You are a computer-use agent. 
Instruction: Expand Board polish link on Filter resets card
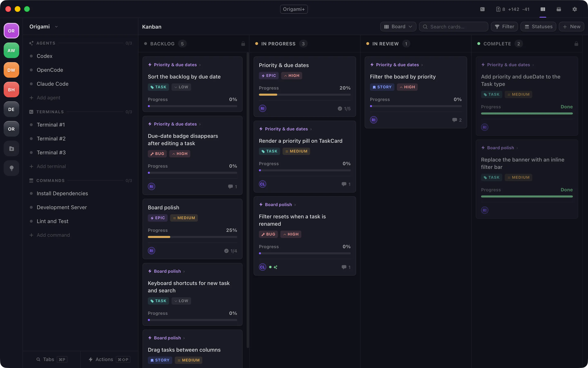tap(277, 205)
